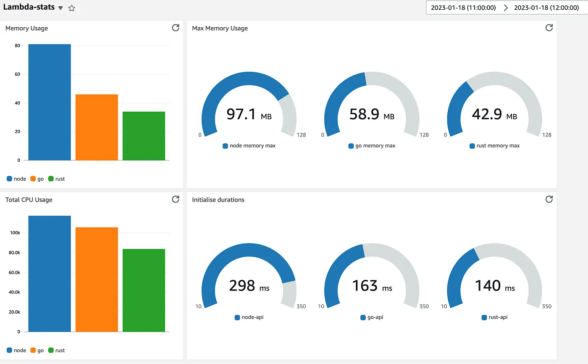
Task: Click the 80.0k y-axis label in CPU chart
Action: pyautogui.click(x=13, y=252)
